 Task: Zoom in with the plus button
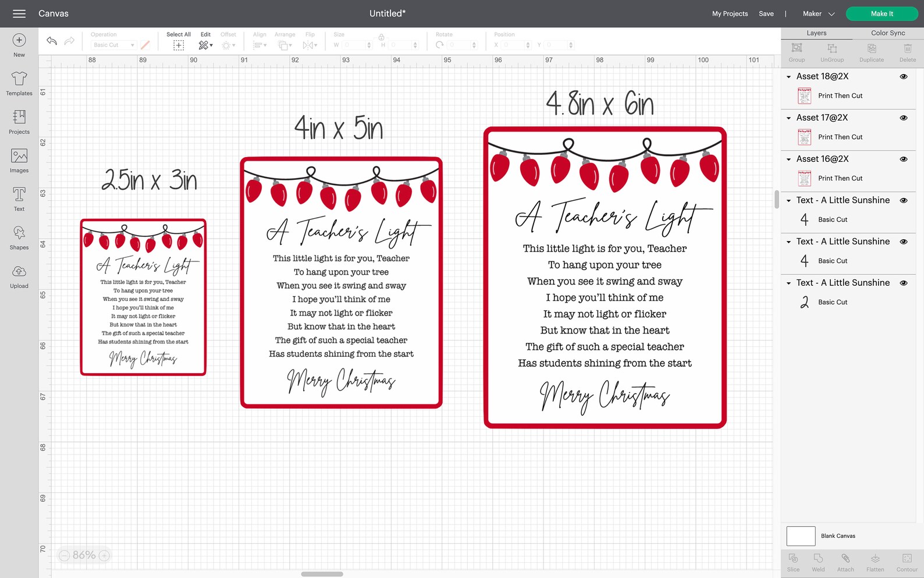(x=104, y=555)
